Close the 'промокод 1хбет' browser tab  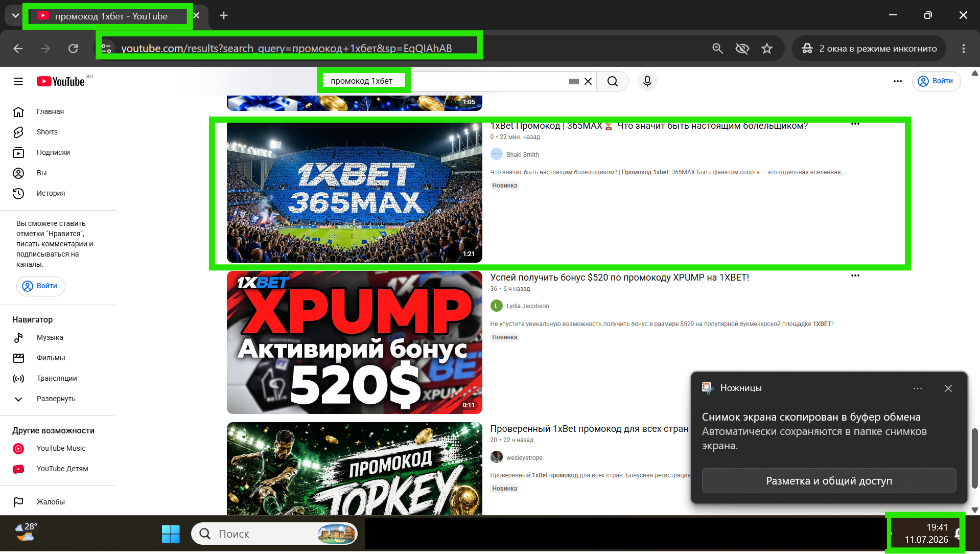click(x=197, y=16)
